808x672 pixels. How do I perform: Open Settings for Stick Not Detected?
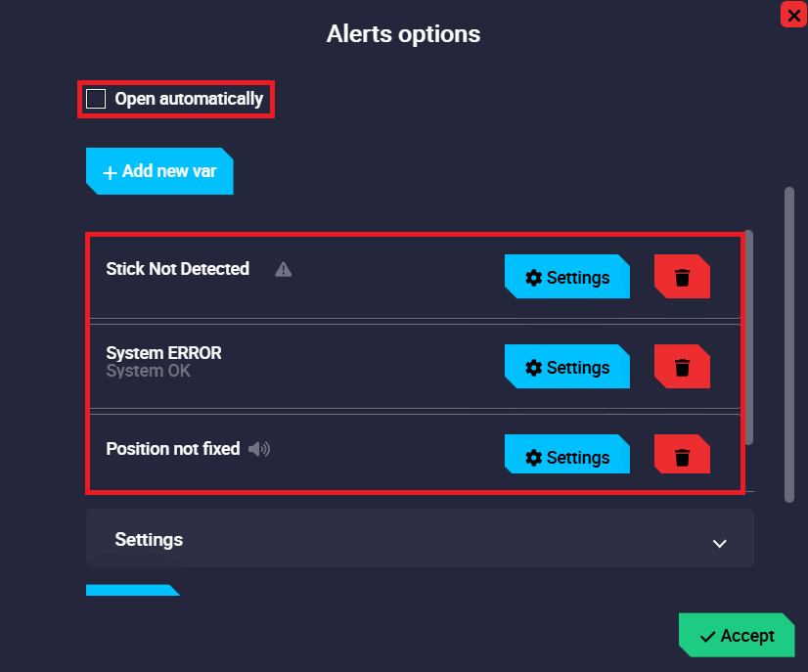click(x=567, y=277)
